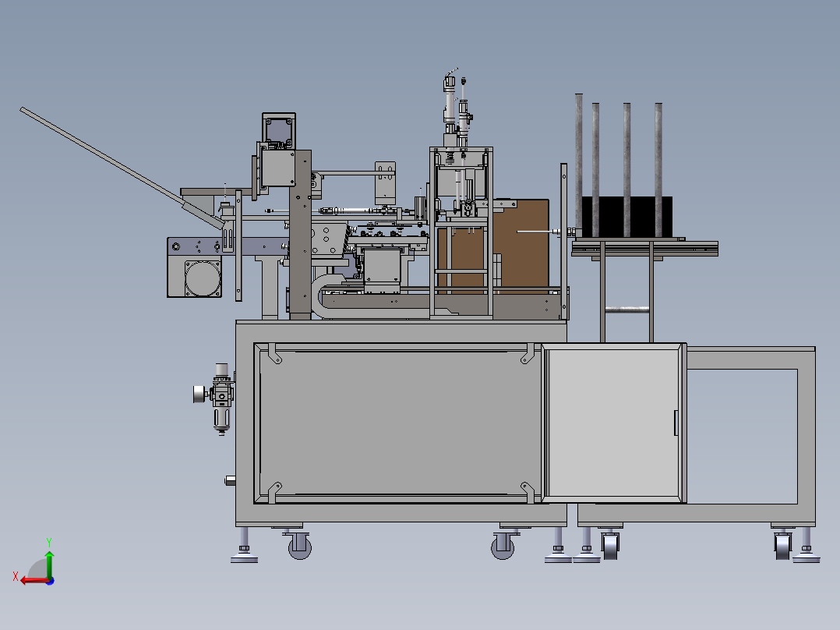Viewport: 840px width, 630px height.
Task: Select the horizontal rail supporting the right platform
Action: point(645,249)
